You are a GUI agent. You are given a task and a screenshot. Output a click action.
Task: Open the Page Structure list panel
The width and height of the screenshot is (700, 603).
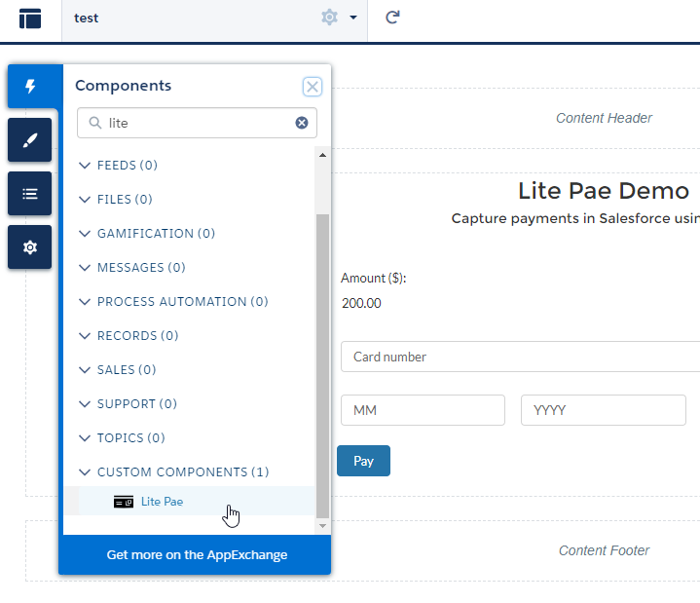(x=29, y=194)
